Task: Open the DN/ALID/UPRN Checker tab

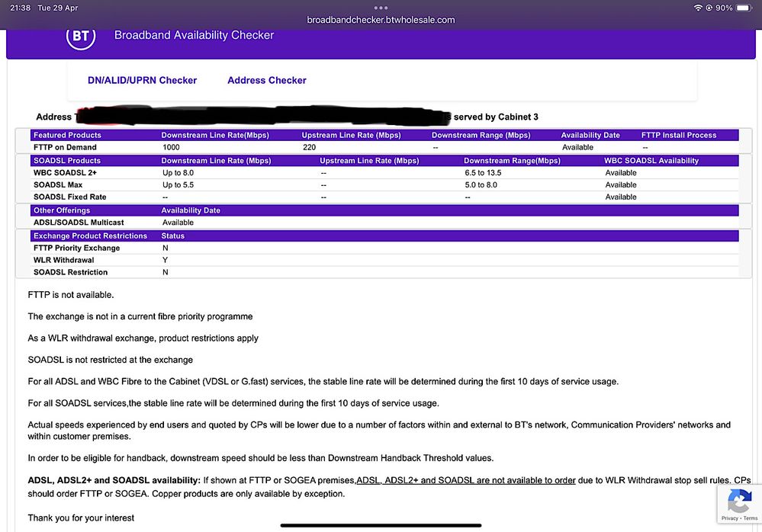Action: pyautogui.click(x=142, y=80)
